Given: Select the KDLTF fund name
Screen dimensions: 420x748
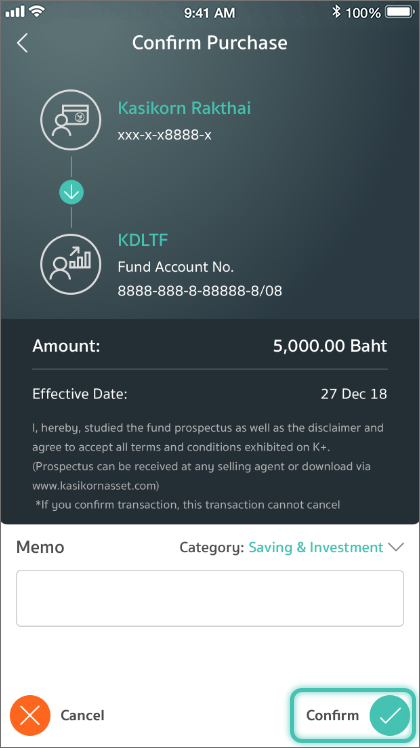Looking at the screenshot, I should coord(143,240).
